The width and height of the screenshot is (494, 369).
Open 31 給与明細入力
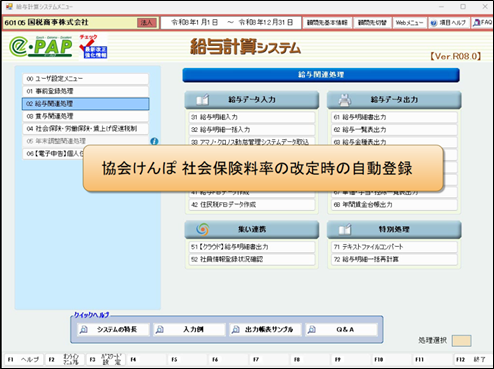point(252,117)
